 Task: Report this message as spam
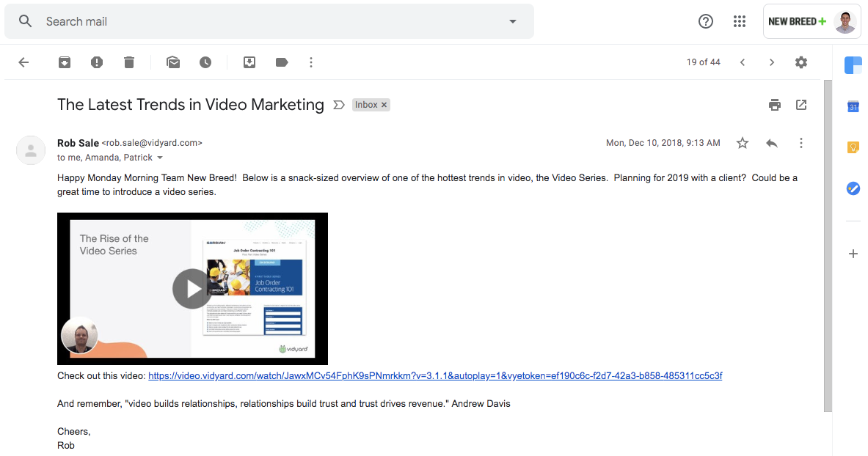tap(97, 62)
